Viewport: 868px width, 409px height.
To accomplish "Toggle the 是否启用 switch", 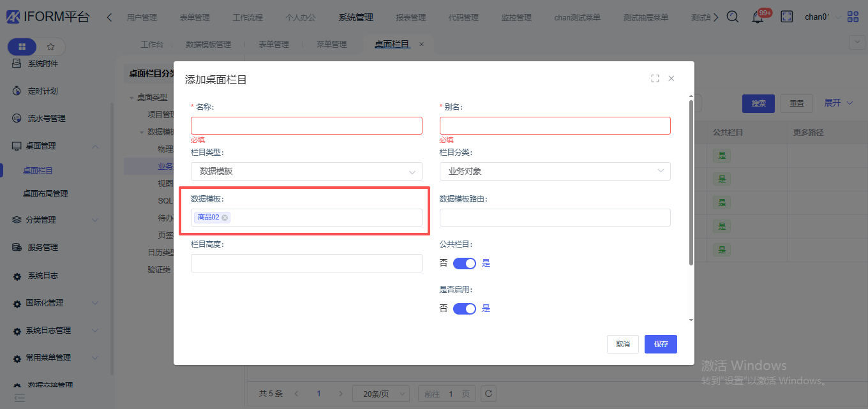I will pyautogui.click(x=465, y=309).
